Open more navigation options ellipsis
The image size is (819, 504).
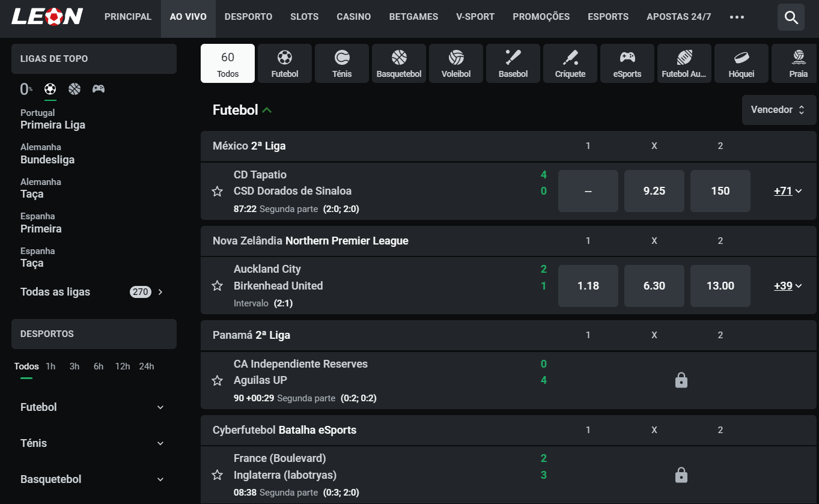pos(737,17)
